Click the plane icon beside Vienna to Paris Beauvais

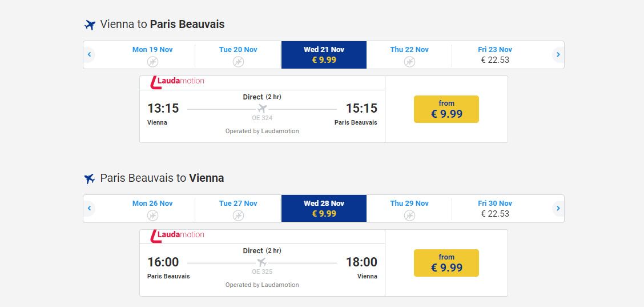point(90,25)
